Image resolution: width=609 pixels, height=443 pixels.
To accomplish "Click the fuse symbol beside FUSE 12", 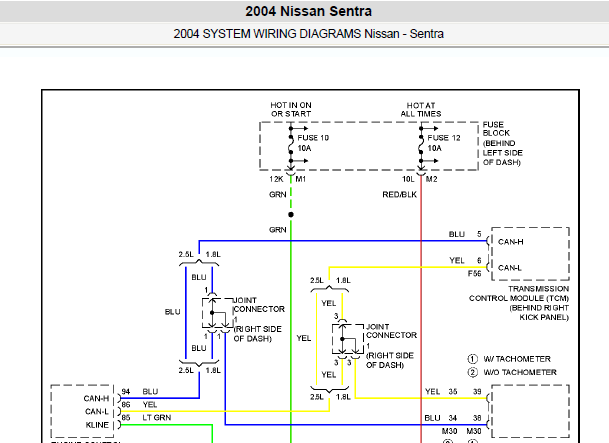I will pos(421,144).
